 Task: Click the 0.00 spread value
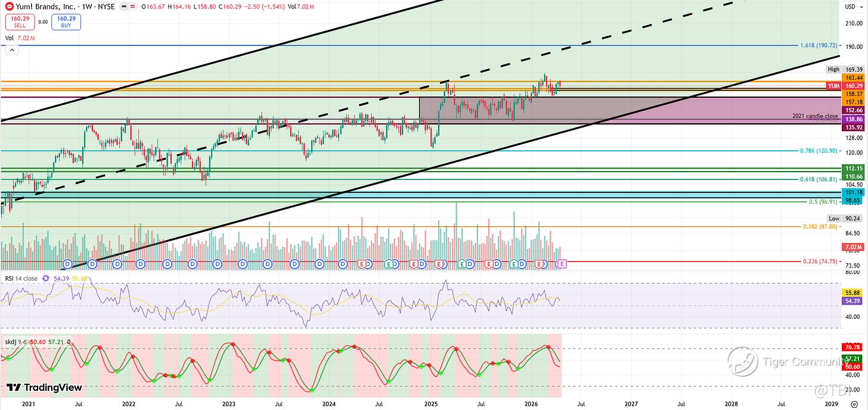tap(42, 21)
